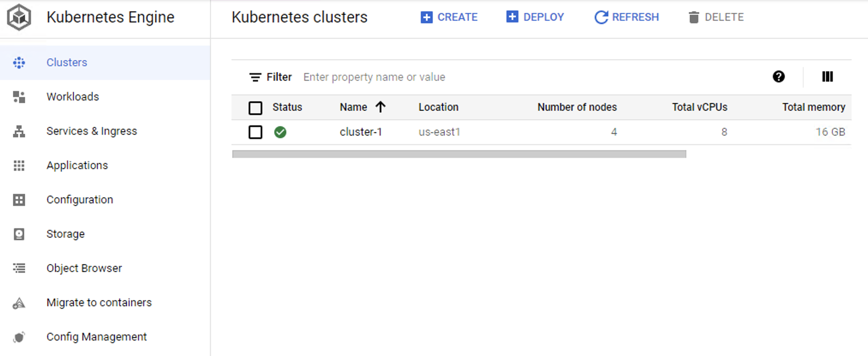The height and width of the screenshot is (356, 868).
Task: Click the Status column header
Action: tap(287, 107)
